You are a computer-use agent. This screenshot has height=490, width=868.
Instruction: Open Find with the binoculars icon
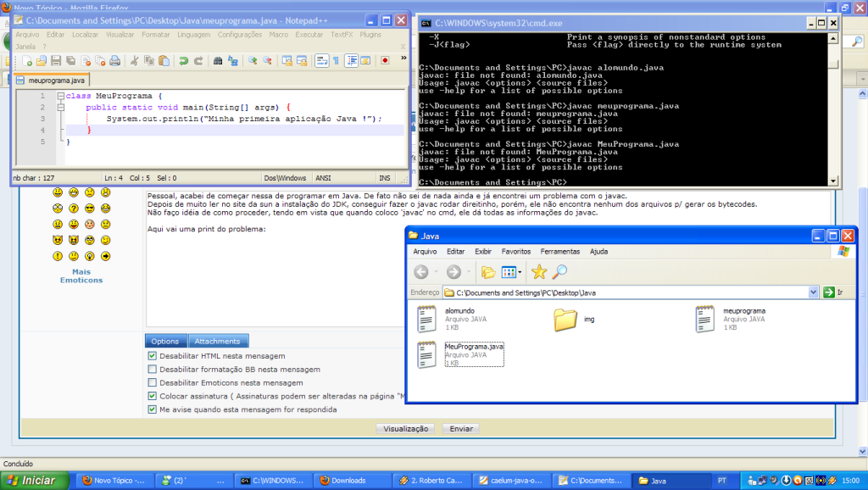(218, 61)
